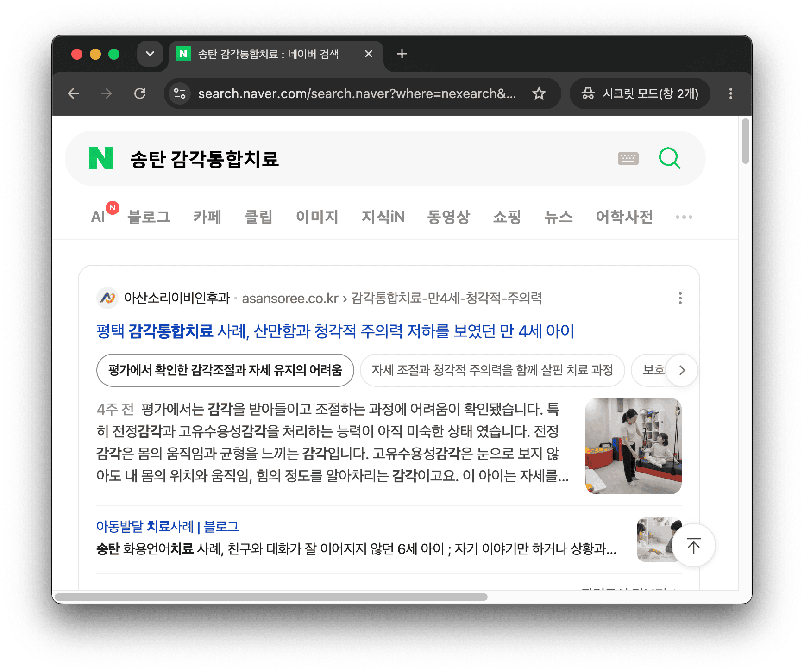
Task: Open result options three-dot menu
Action: point(680,298)
